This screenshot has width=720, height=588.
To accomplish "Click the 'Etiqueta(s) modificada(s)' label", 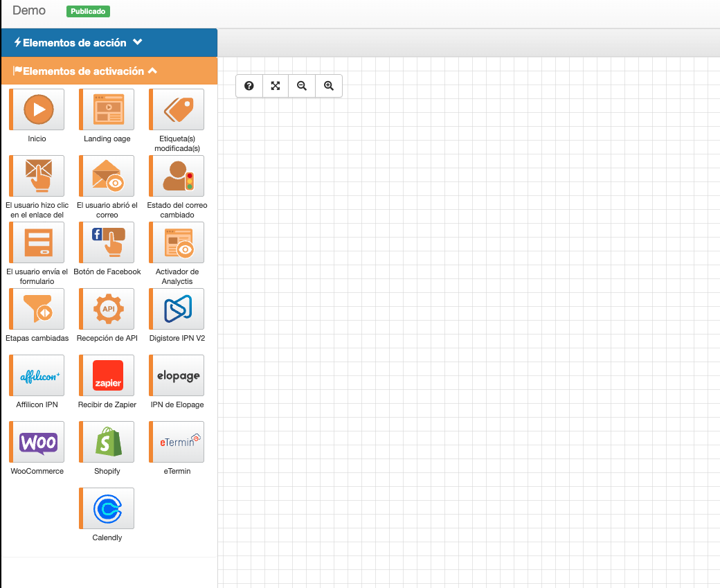I will pyautogui.click(x=177, y=143).
